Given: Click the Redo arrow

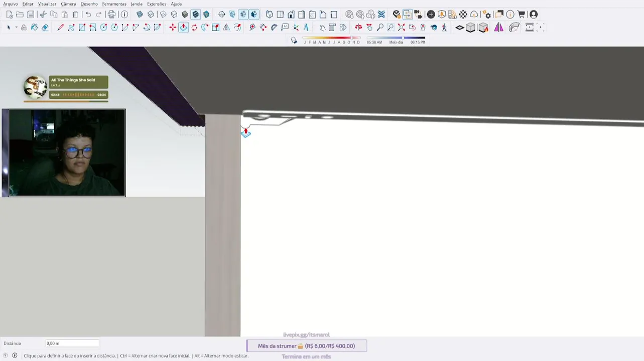Looking at the screenshot, I should tap(99, 15).
